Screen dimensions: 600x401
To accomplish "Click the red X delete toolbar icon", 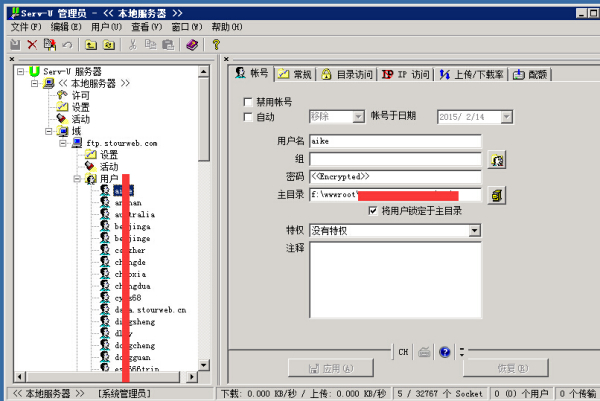I will pos(32,45).
